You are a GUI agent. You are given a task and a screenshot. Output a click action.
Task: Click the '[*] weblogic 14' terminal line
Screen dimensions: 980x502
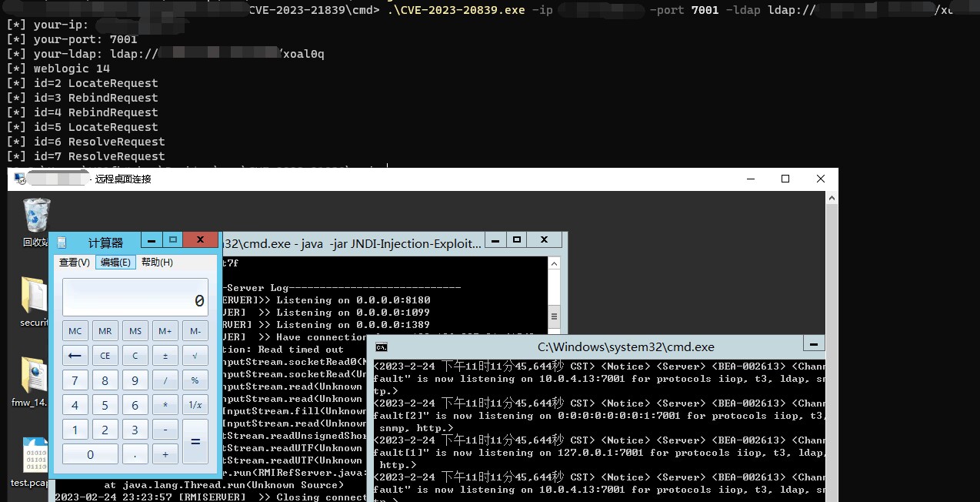(x=58, y=69)
